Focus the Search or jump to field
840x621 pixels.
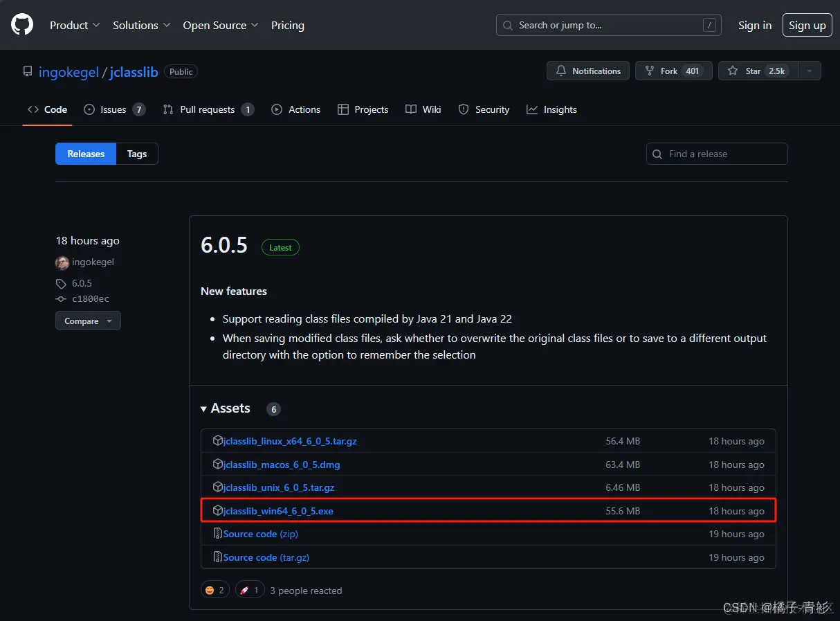(x=609, y=25)
